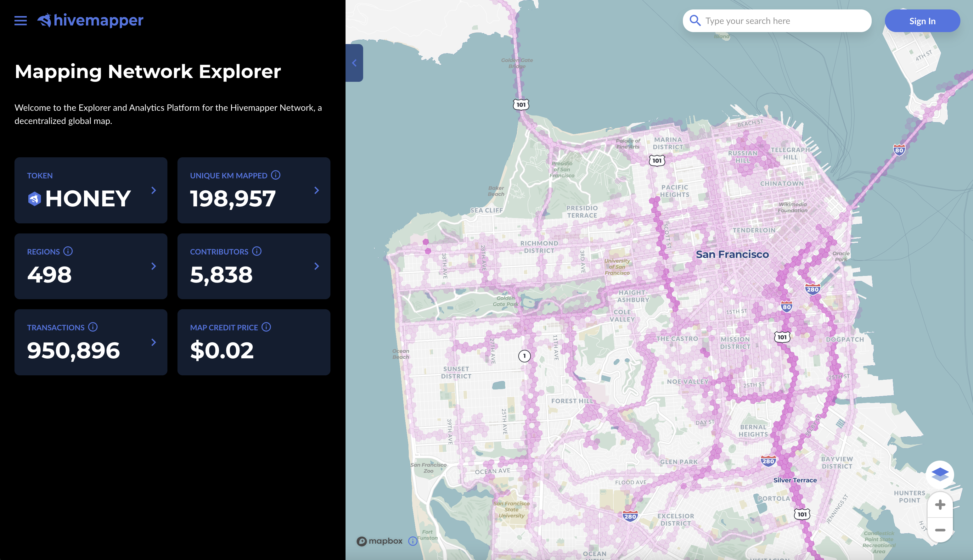Click the Sign In button
The image size is (973, 560).
pyautogui.click(x=922, y=21)
